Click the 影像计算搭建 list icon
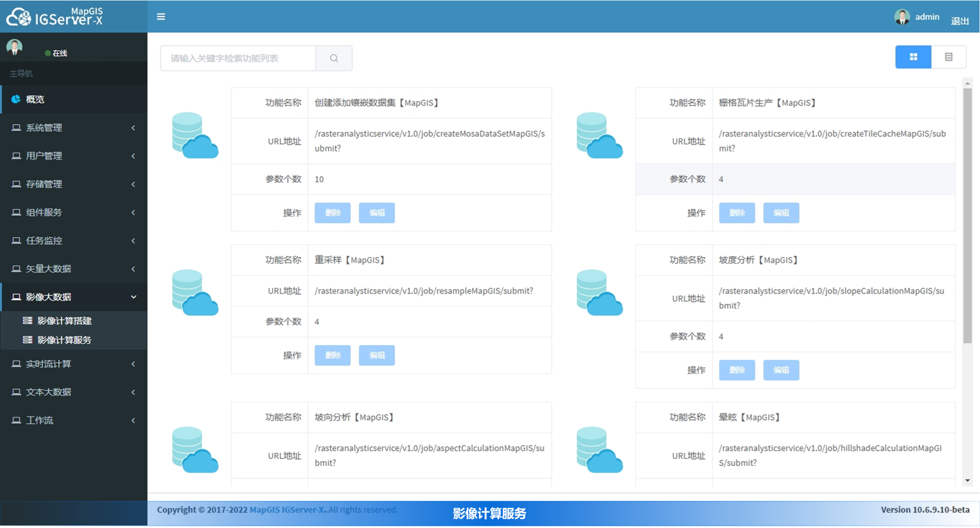 click(28, 321)
